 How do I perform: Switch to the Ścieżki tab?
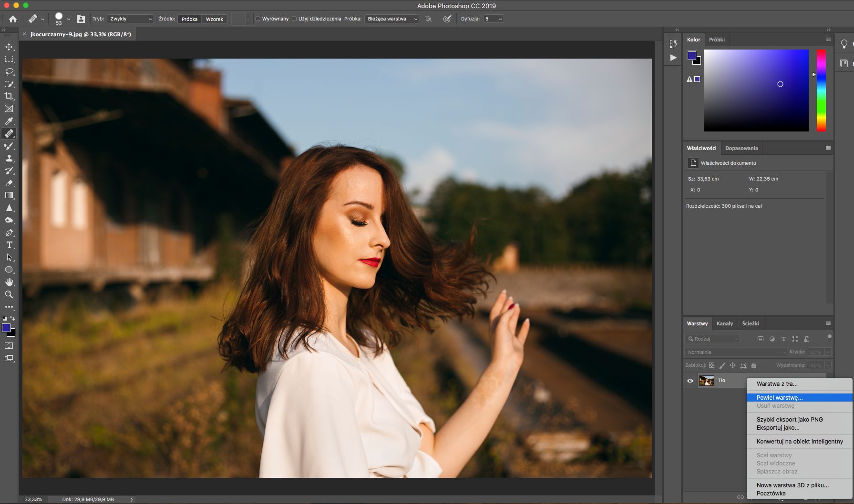coord(751,323)
